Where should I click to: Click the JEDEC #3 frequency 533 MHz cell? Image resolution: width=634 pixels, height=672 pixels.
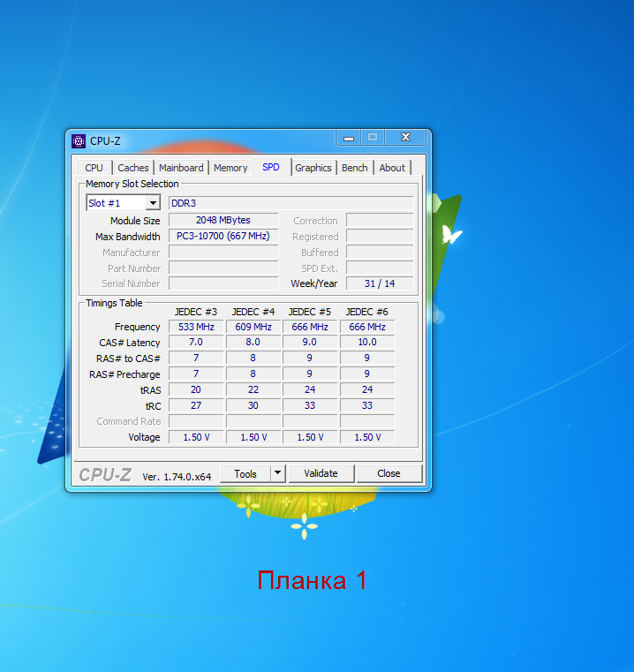[196, 327]
